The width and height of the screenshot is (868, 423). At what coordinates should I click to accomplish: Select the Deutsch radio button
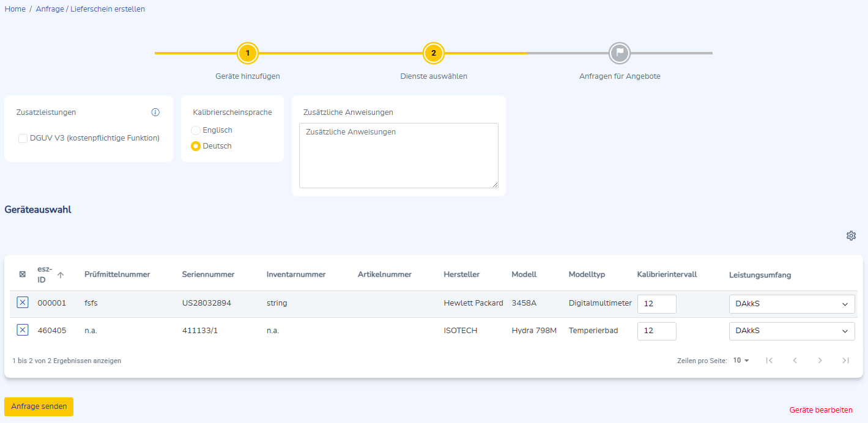pyautogui.click(x=196, y=146)
